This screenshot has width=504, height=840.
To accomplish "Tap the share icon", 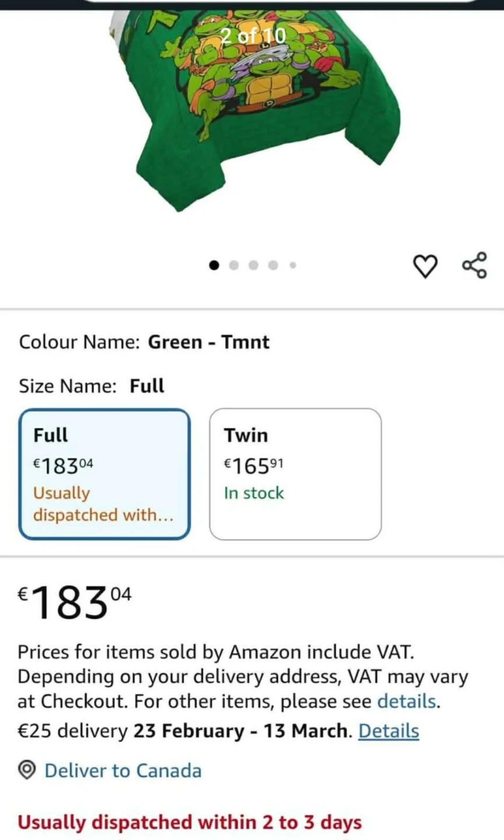I will [x=474, y=265].
